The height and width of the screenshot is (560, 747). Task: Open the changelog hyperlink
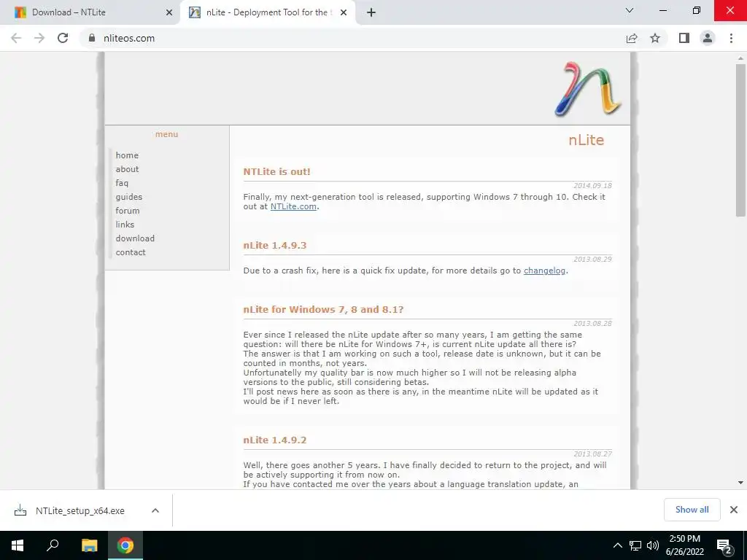(x=544, y=271)
